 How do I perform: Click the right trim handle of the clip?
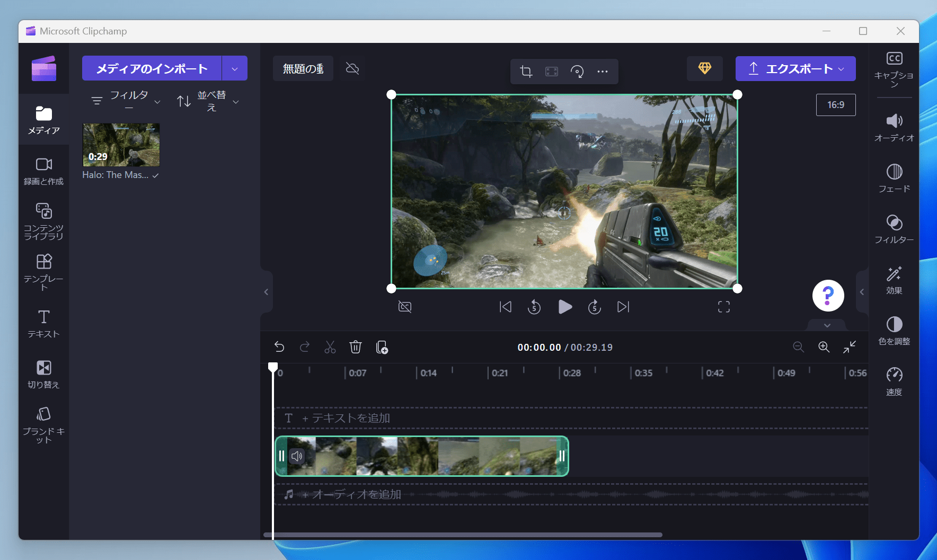click(x=562, y=456)
